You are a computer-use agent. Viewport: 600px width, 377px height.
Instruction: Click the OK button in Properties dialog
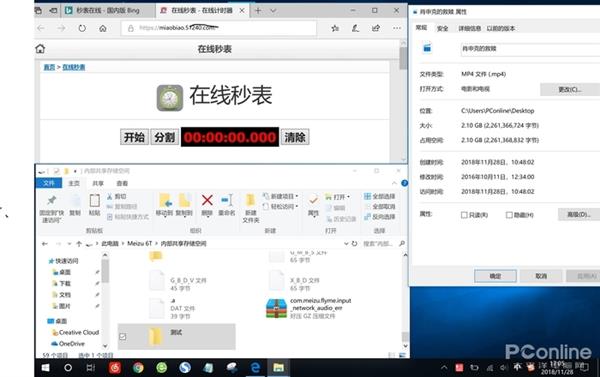[495, 276]
